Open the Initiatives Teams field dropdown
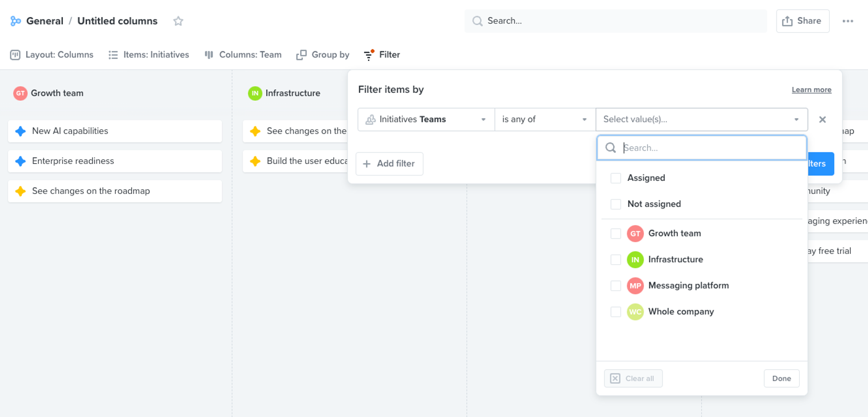 click(x=483, y=119)
